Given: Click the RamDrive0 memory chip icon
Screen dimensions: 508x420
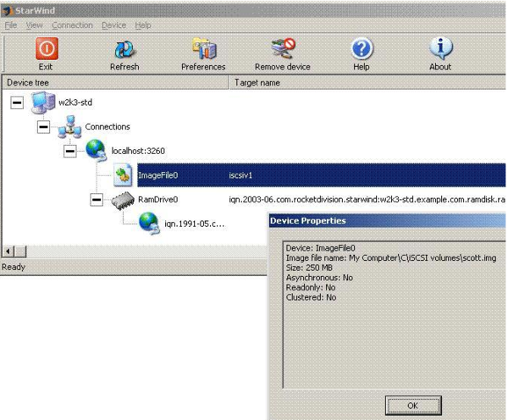Looking at the screenshot, I should pos(123,200).
